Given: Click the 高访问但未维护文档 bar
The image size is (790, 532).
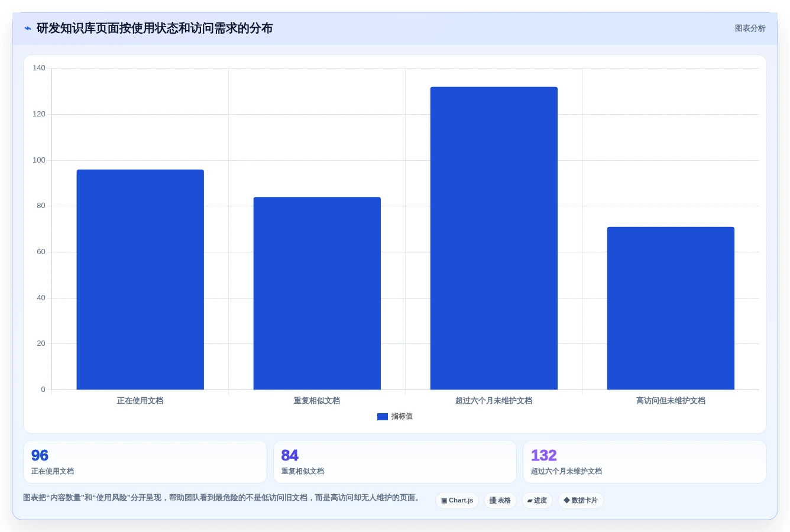Looking at the screenshot, I should coord(671,308).
